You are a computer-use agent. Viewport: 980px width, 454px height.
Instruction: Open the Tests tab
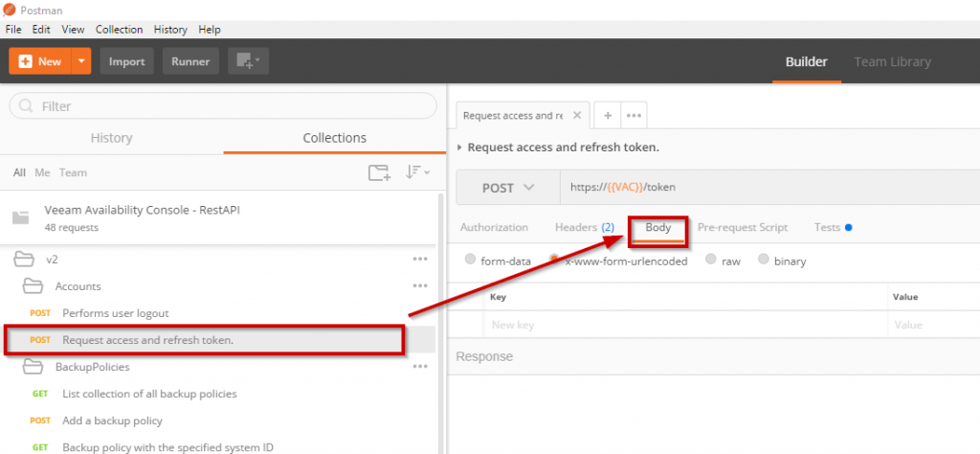click(x=833, y=227)
